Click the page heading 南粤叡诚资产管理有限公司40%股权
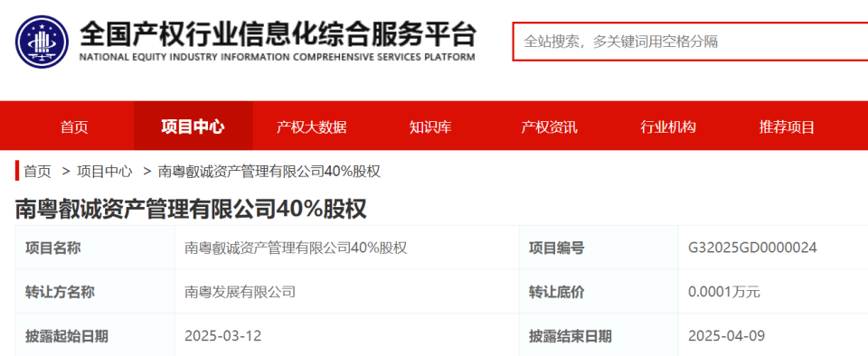 (x=191, y=210)
